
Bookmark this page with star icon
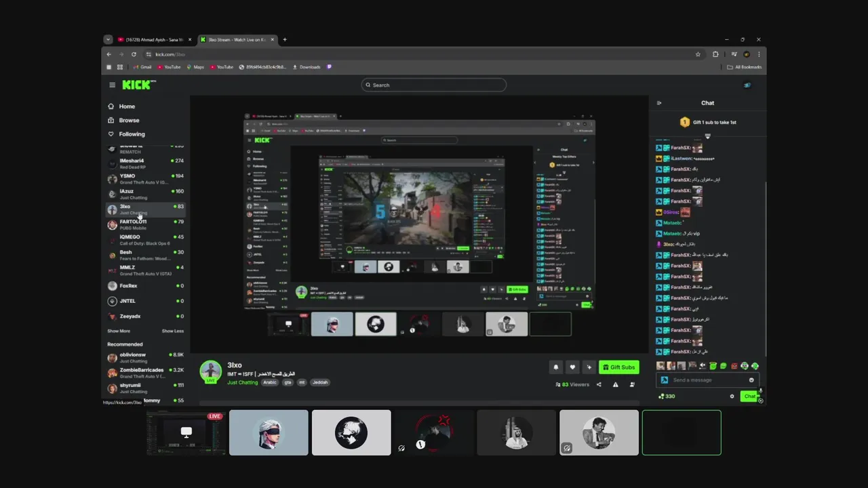(x=698, y=54)
